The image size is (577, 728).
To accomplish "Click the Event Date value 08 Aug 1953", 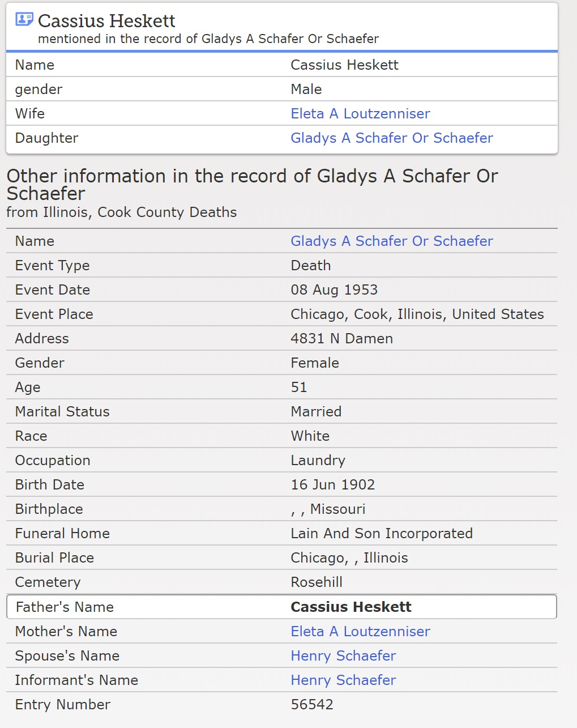I will [x=334, y=290].
